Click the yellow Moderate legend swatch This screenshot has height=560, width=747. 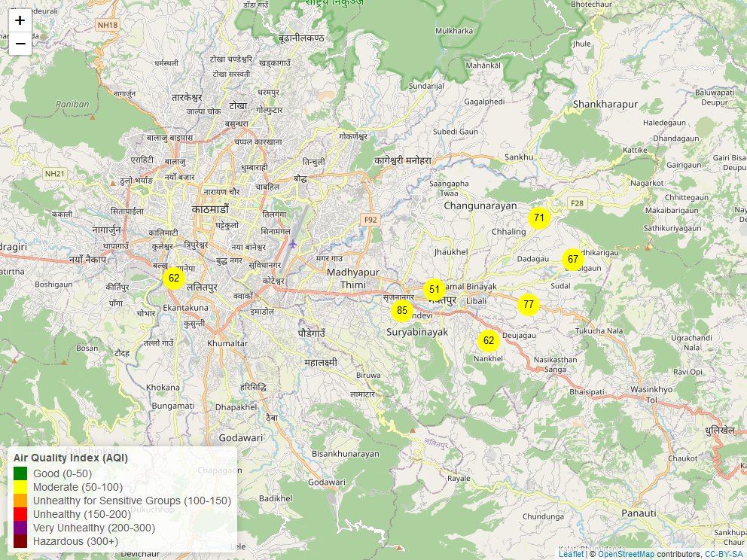tap(20, 487)
